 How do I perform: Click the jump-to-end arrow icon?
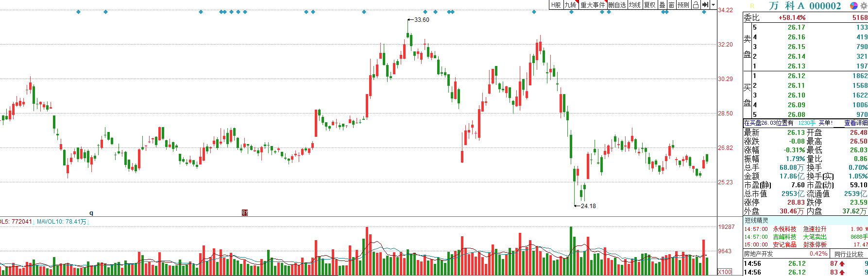pyautogui.click(x=705, y=5)
